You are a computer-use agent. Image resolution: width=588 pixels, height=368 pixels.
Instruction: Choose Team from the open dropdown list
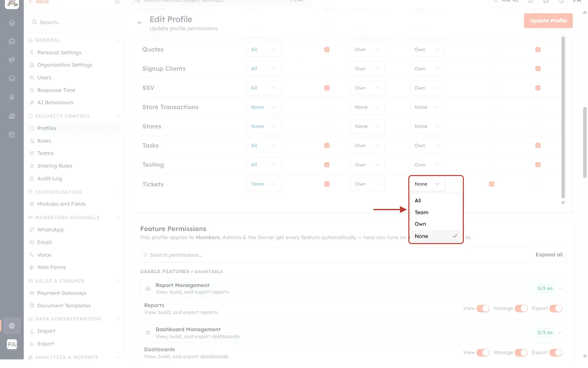pos(436,213)
